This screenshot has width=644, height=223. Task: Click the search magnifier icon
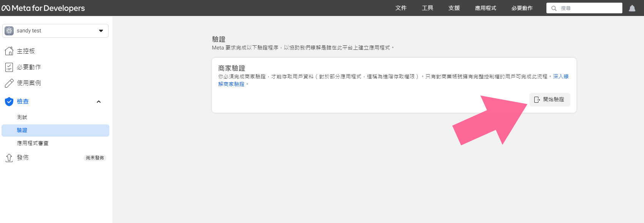point(554,8)
